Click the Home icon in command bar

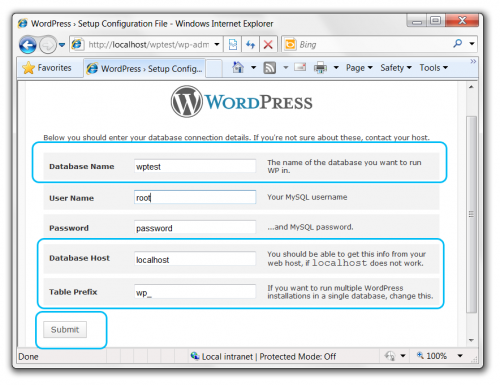pos(238,68)
